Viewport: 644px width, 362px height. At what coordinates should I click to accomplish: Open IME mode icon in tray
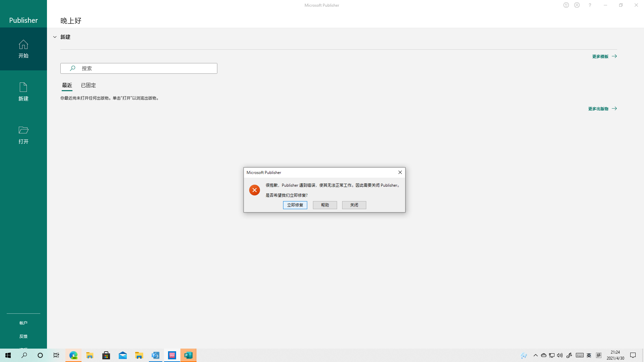pos(599,355)
